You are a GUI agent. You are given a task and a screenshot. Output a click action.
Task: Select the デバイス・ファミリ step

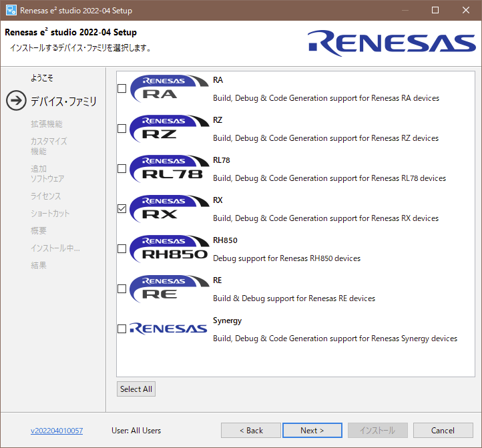pos(63,101)
